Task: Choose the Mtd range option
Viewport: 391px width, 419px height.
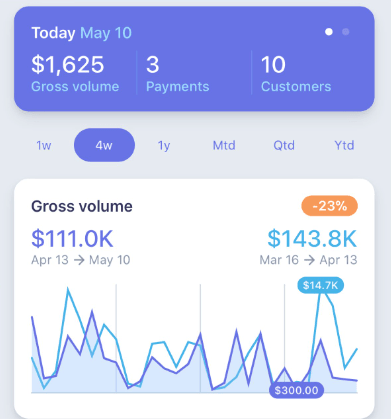Action: (224, 146)
